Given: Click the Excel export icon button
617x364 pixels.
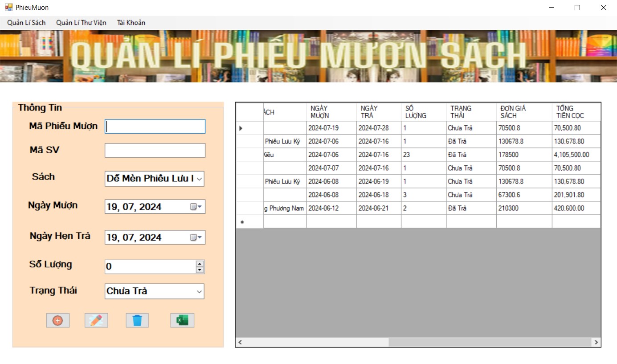Looking at the screenshot, I should click(182, 320).
